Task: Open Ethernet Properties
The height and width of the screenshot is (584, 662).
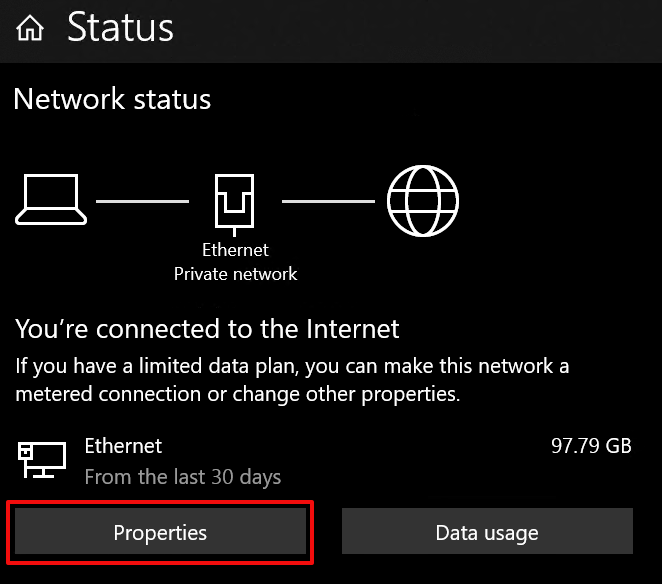Action: [x=160, y=532]
